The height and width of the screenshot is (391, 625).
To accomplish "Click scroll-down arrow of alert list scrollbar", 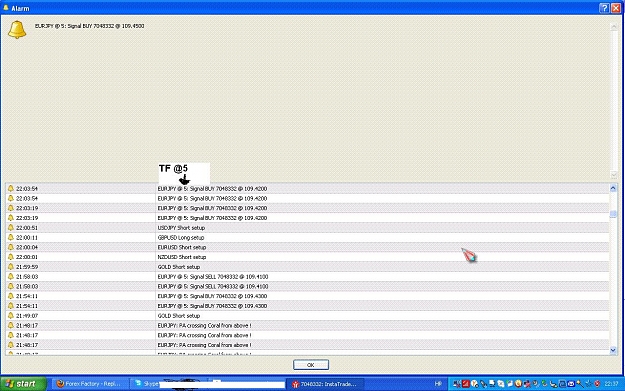I will (x=613, y=350).
